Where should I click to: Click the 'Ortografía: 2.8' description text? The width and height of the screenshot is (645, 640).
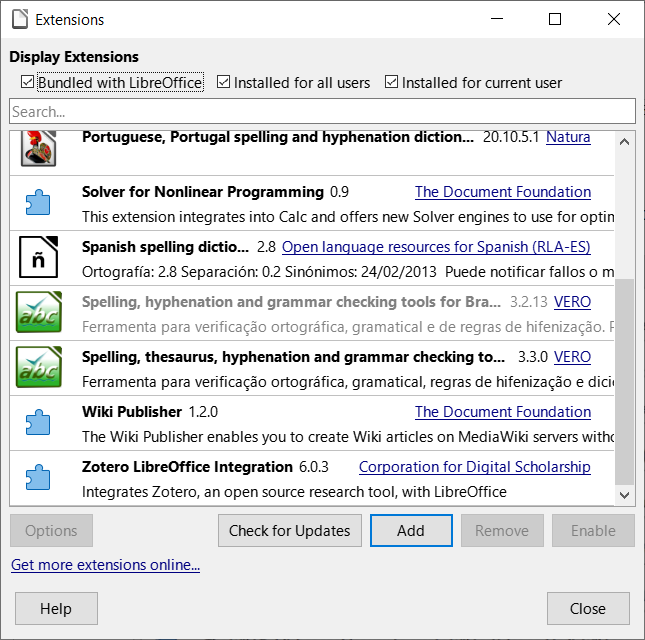(x=348, y=272)
